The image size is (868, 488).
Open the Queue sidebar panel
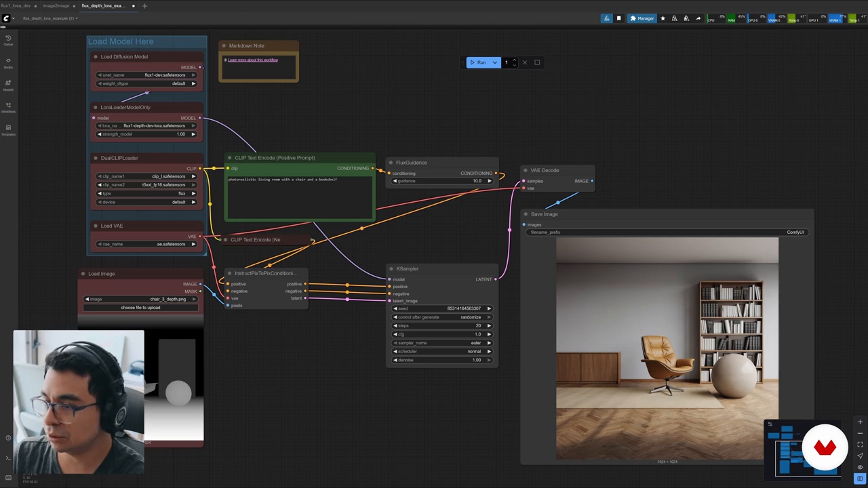pyautogui.click(x=8, y=39)
